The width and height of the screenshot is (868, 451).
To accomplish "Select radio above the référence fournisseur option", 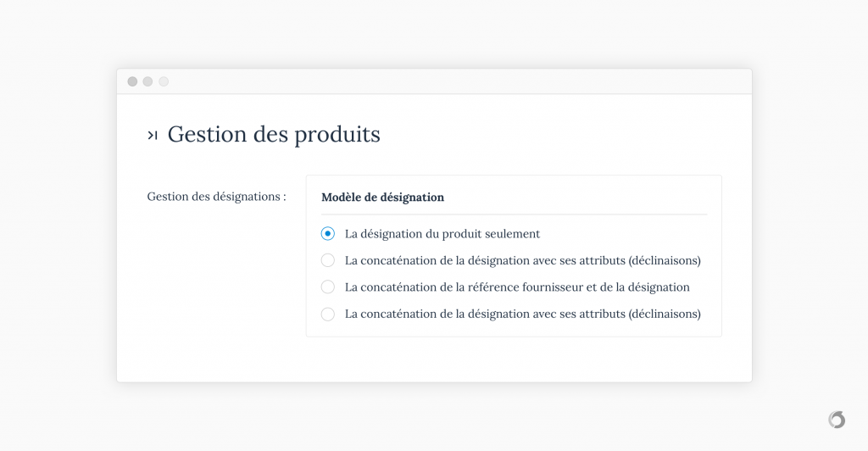I will (x=328, y=260).
